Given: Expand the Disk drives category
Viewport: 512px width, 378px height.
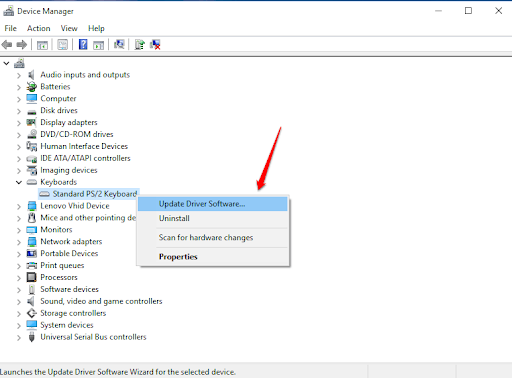Looking at the screenshot, I should 19,111.
